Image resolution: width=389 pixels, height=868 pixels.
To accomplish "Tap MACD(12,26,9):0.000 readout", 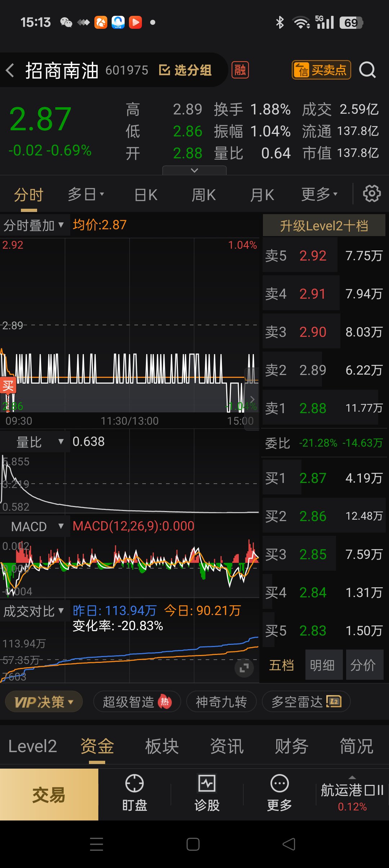I will [x=133, y=526].
